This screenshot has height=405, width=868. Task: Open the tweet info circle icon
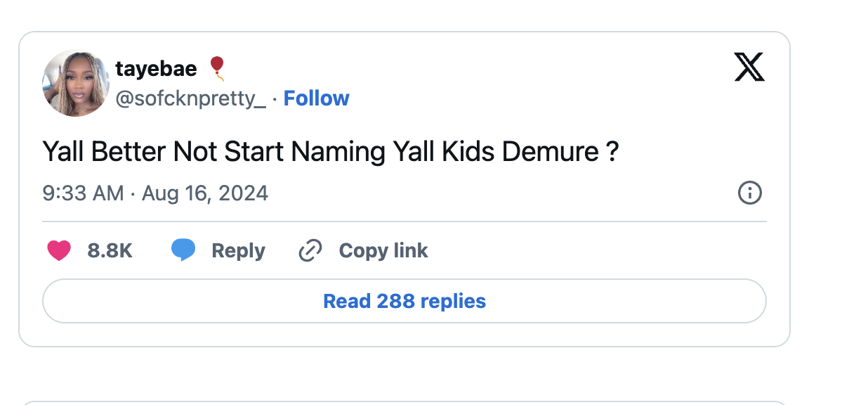750,193
